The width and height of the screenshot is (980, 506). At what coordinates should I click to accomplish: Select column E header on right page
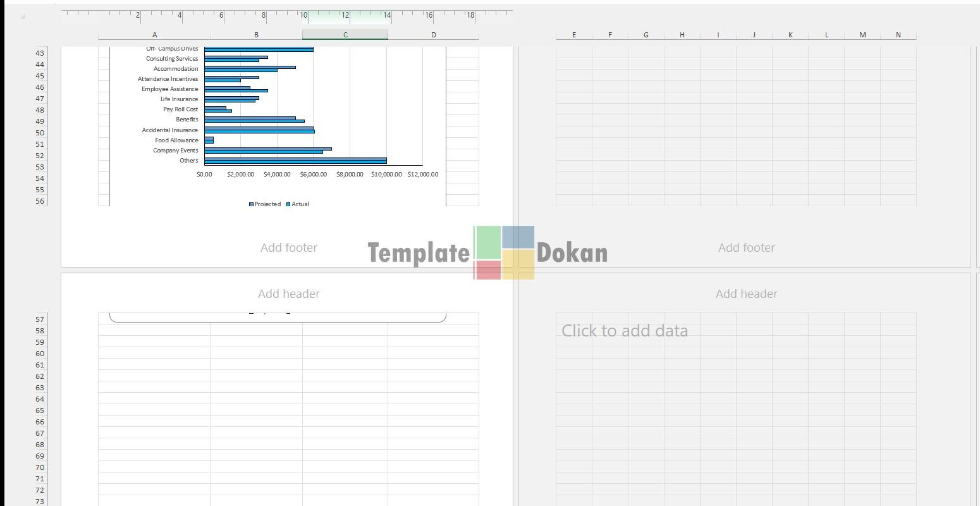coord(574,35)
